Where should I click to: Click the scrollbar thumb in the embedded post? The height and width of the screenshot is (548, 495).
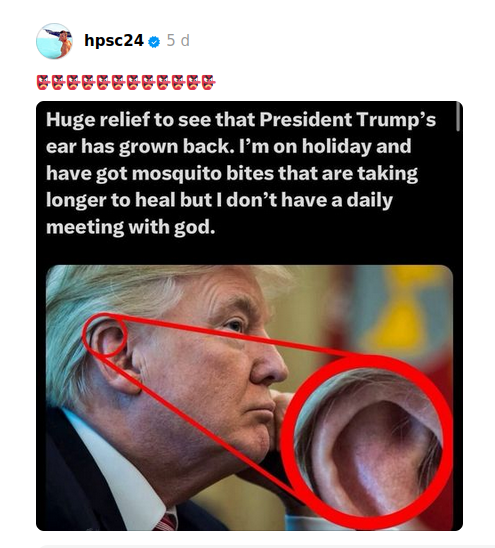[x=458, y=117]
